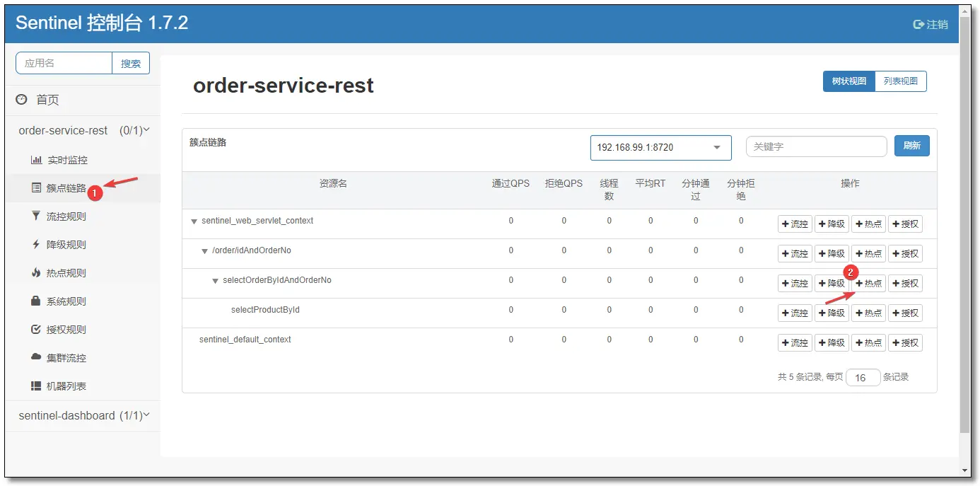
Task: Add 热点 rule for sentinel_default_context
Action: point(868,342)
